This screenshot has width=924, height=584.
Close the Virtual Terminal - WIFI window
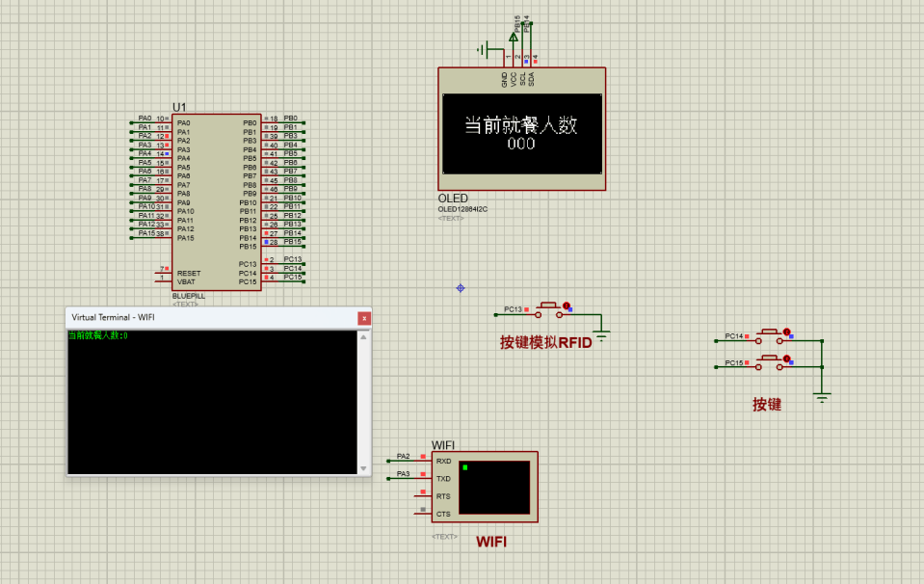tap(364, 317)
